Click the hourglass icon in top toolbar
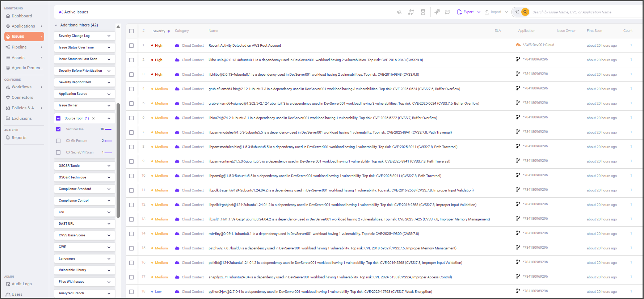Image resolution: width=644 pixels, height=299 pixels. (423, 12)
